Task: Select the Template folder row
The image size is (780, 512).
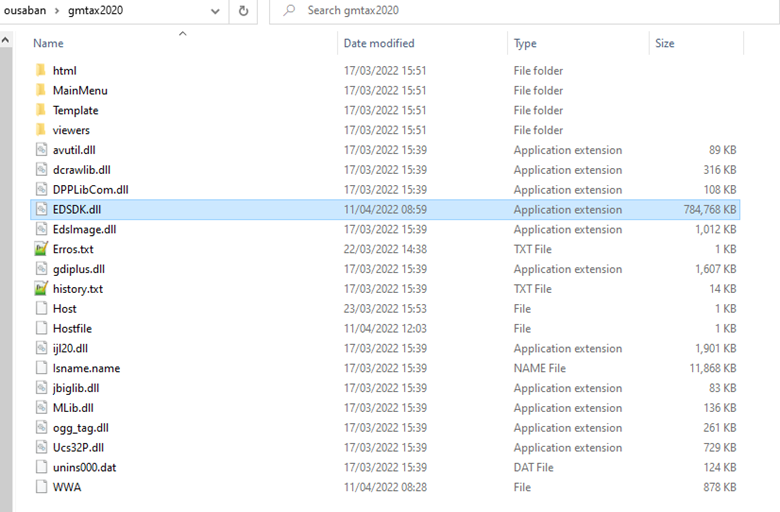Action: click(x=385, y=110)
